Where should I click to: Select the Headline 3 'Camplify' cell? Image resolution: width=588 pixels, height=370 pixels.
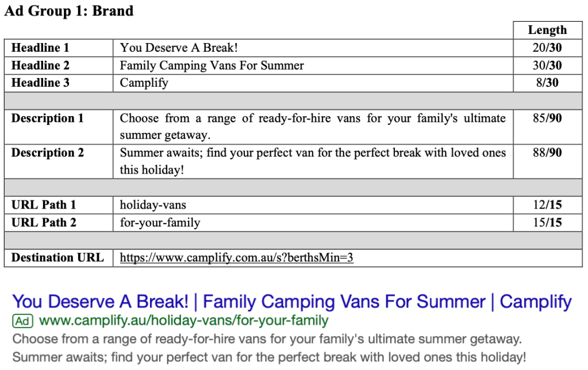point(144,83)
